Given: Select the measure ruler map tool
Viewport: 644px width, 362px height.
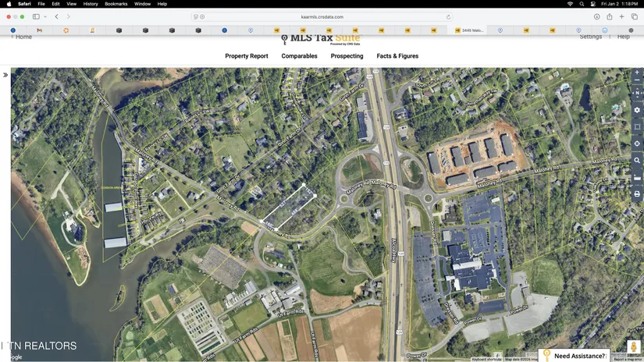Looking at the screenshot, I should [x=637, y=178].
